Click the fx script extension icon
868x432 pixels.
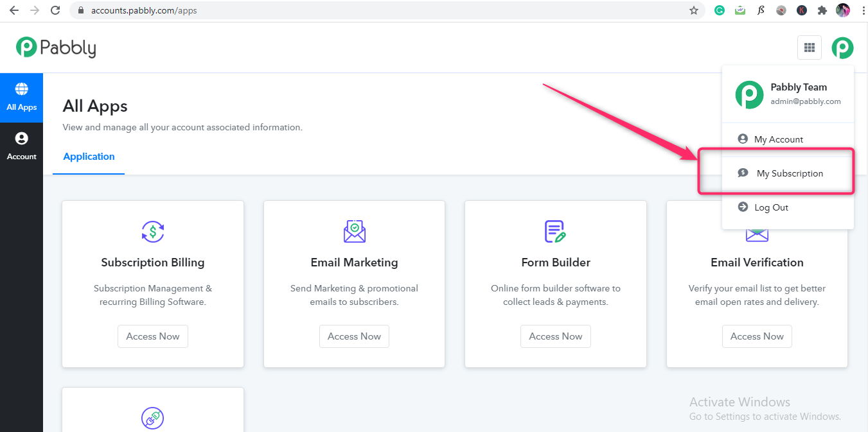(761, 10)
